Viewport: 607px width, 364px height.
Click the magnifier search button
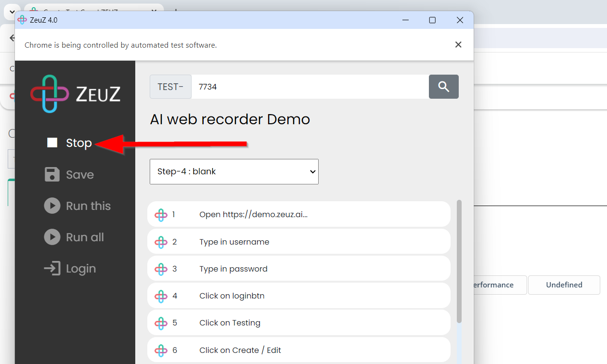(444, 87)
